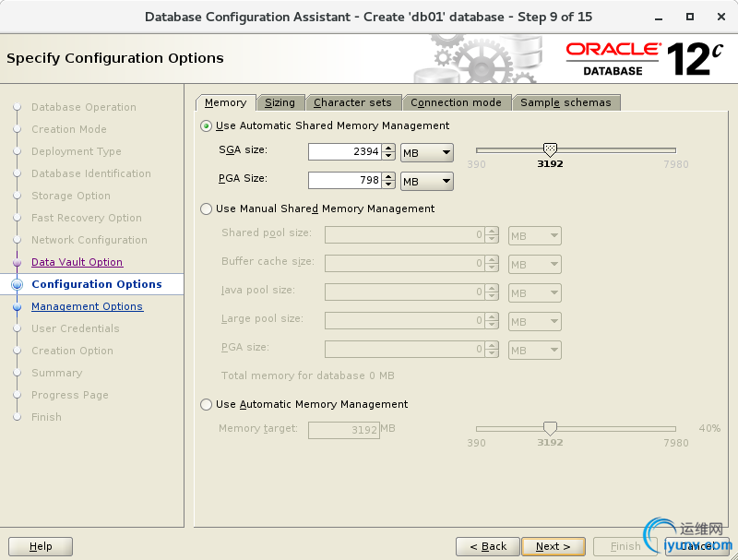Open manual PGA size unit dropdown
Screen dimensions: 738x560
pos(535,351)
